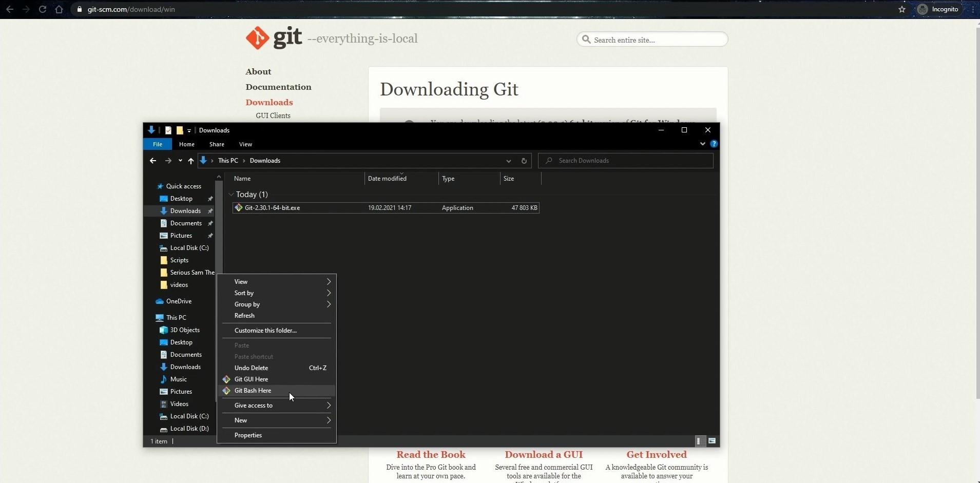
Task: Follow the GUI Clients link
Action: 273,115
